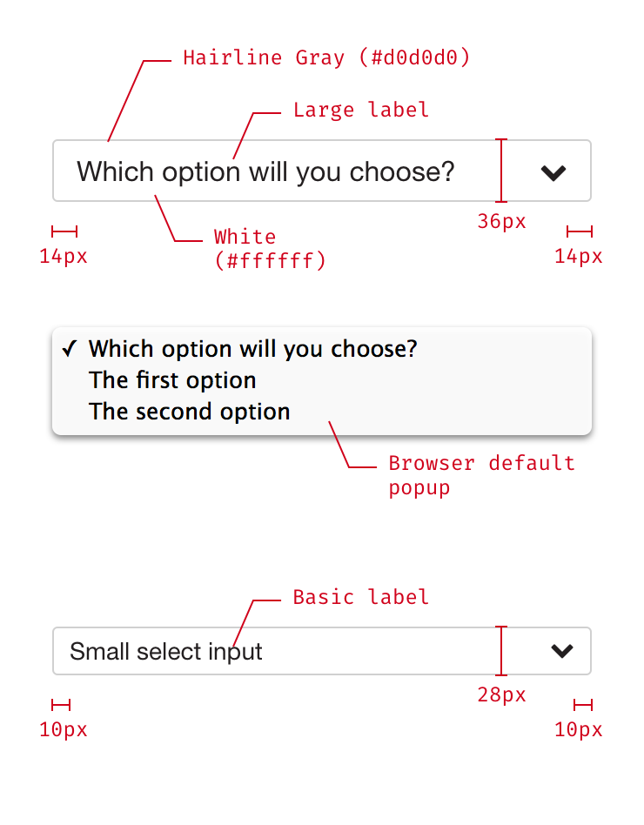
Task: Click the 'Browser default popup' annotation
Action: click(481, 474)
